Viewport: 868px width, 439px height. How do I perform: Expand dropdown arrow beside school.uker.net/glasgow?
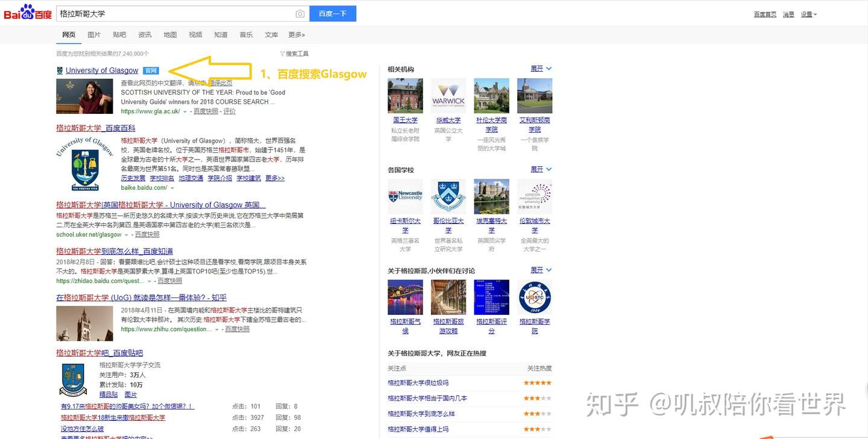click(126, 235)
